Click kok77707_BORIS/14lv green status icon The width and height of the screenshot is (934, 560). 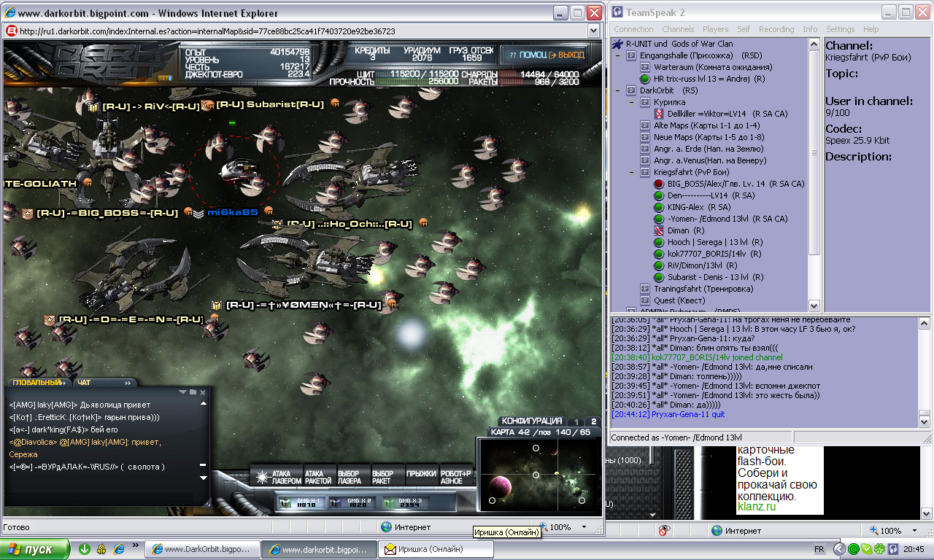point(659,254)
